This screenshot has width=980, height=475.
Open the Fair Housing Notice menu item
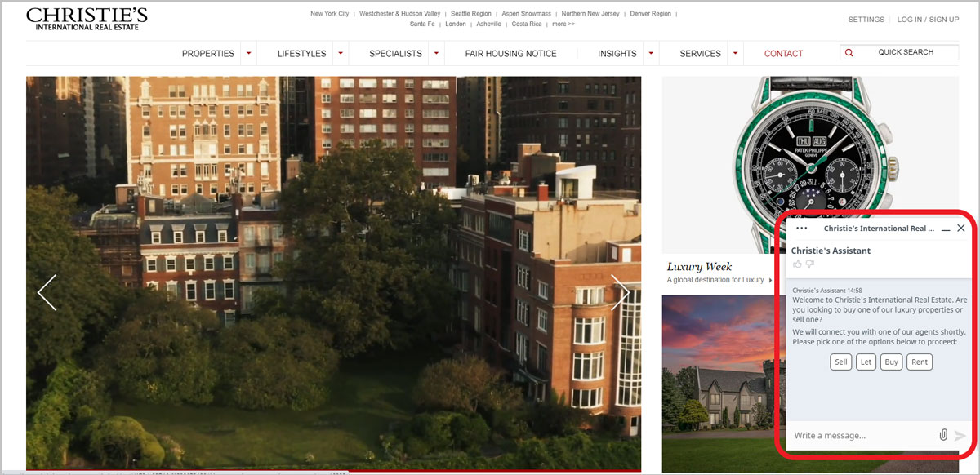coord(510,54)
